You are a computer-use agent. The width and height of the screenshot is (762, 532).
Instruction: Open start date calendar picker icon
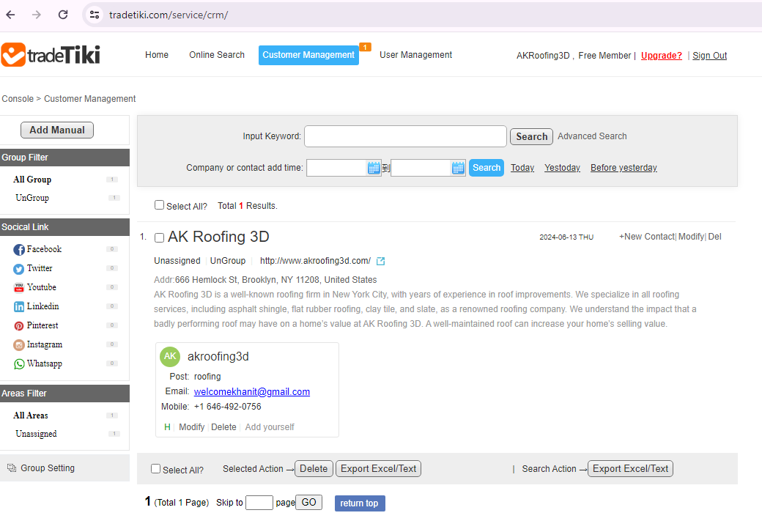coord(374,168)
